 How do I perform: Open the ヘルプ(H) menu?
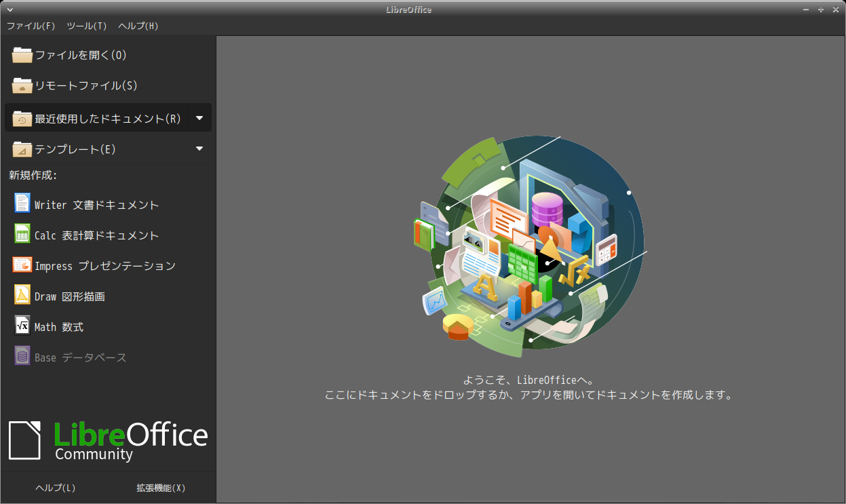(138, 26)
